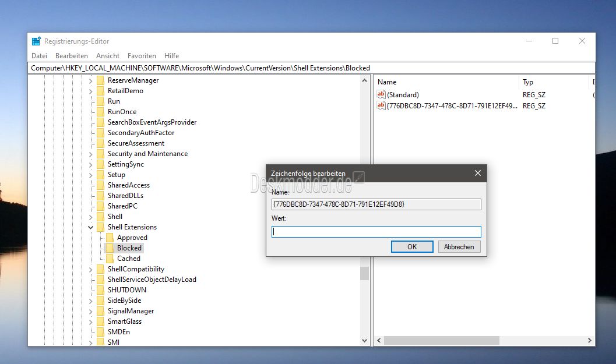616x364 pixels.
Task: Select the SecureAssessment folder icon
Action: pos(101,143)
